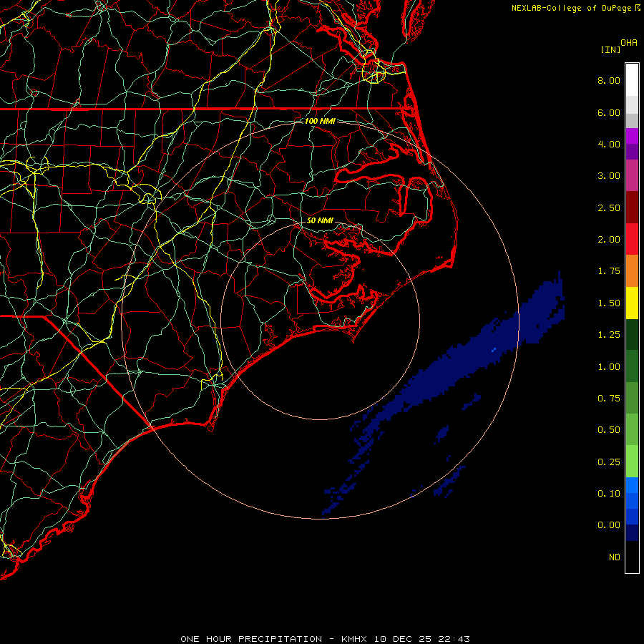The image size is (644, 644).
Task: Click the 1.00 legend value
Action: (x=609, y=367)
